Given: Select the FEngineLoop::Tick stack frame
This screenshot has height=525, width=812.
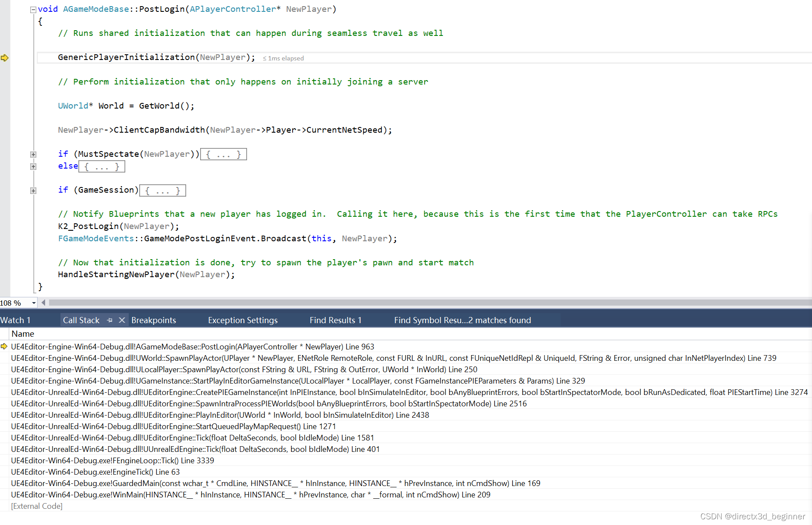Looking at the screenshot, I should (113, 460).
